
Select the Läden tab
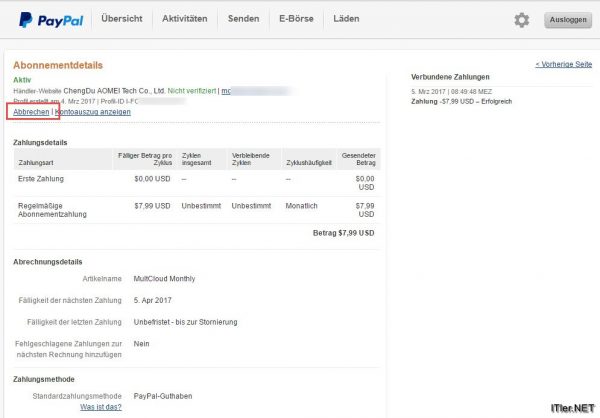pos(346,19)
